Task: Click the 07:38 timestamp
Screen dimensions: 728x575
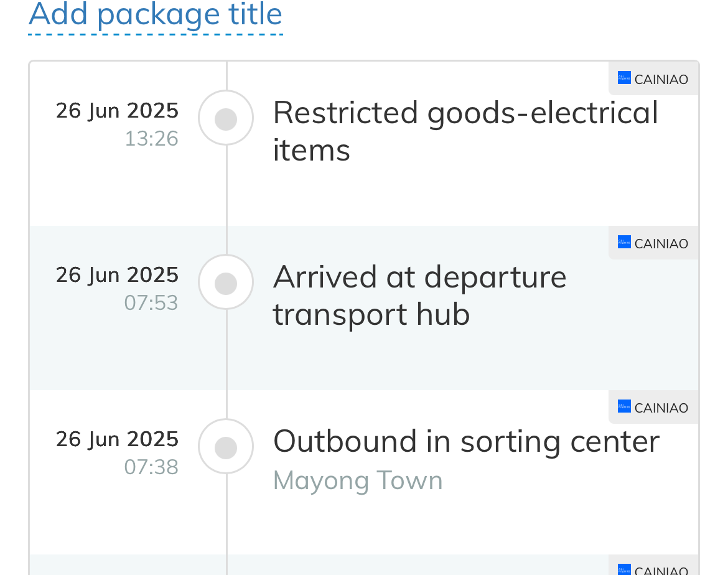Action: 151,467
